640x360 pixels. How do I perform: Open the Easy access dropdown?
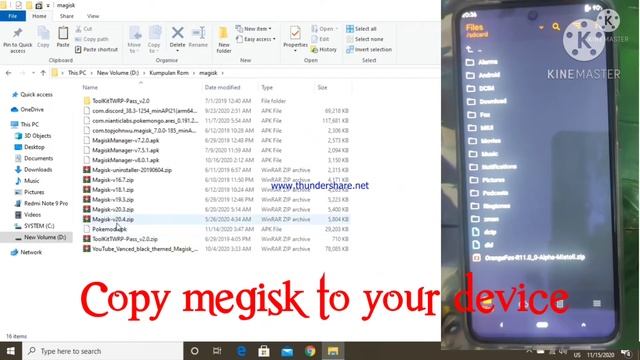pos(256,39)
